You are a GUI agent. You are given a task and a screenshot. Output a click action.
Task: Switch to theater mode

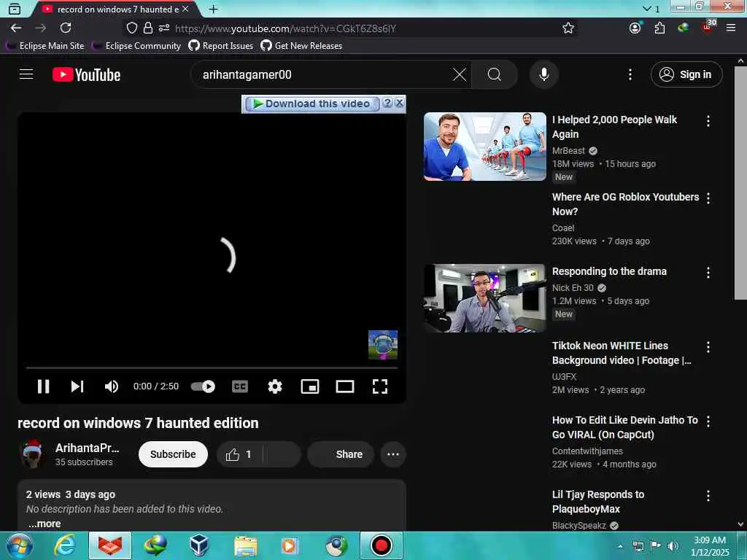pos(345,386)
